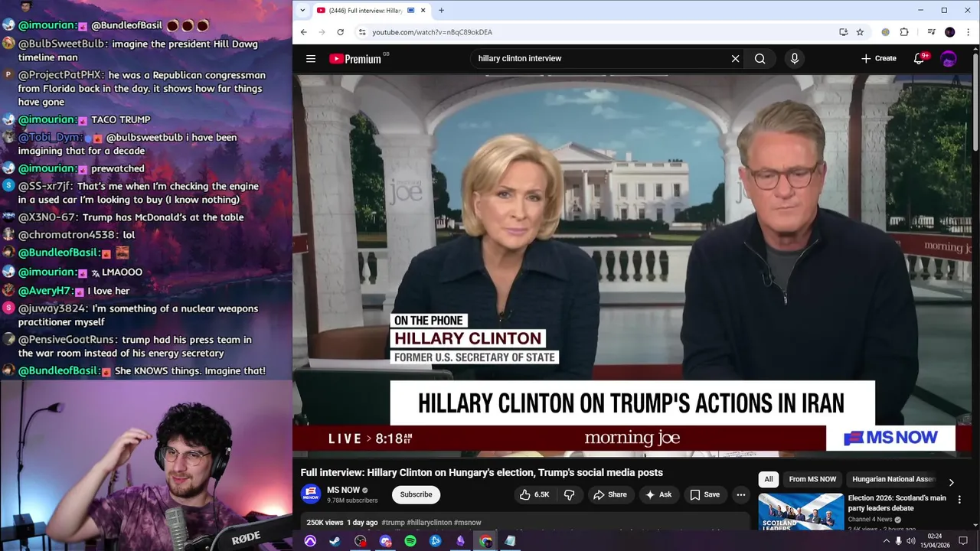Share the video
This screenshot has width=980, height=551.
pyautogui.click(x=609, y=494)
